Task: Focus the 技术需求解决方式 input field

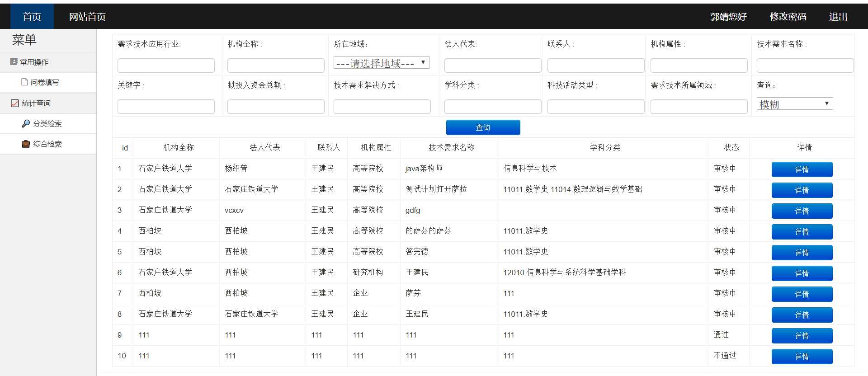Action: [x=382, y=107]
